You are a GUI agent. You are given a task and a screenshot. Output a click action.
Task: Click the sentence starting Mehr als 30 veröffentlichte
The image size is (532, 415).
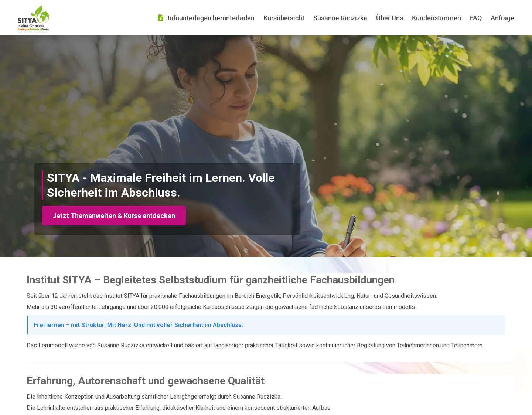[x=221, y=307]
